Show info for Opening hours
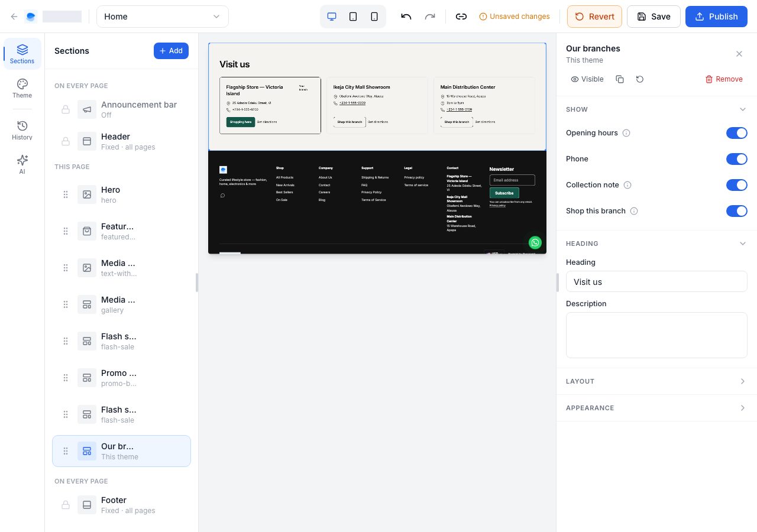The image size is (757, 532). [626, 133]
